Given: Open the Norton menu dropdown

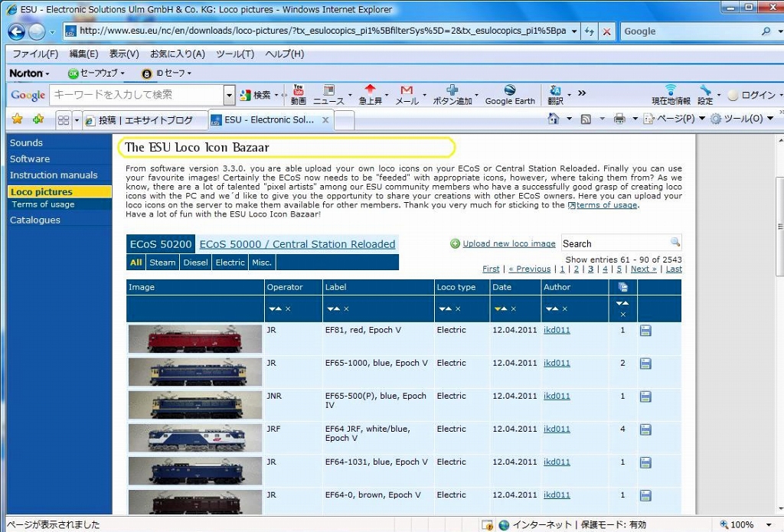Looking at the screenshot, I should pos(30,73).
